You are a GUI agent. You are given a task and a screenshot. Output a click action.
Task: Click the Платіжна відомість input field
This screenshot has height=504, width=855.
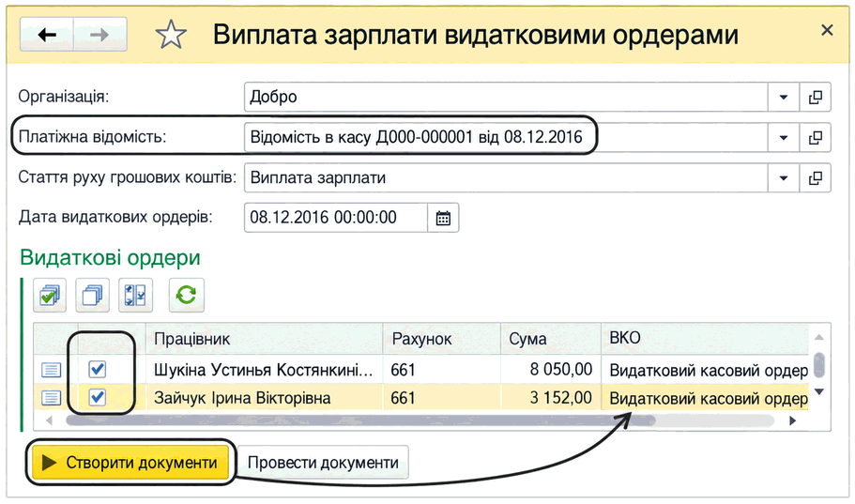point(506,137)
